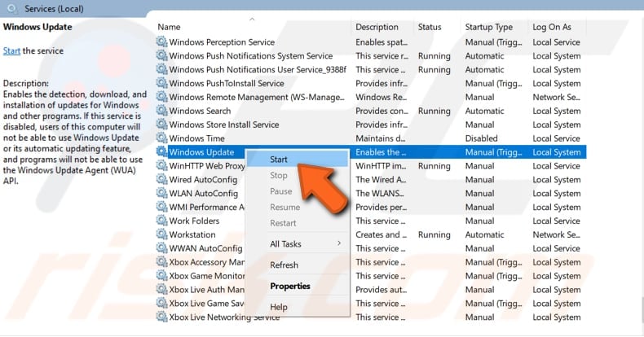Viewport: 644px width, 337px height.
Task: Click gear icon for Windows Push Notifications System Service
Action: point(162,55)
